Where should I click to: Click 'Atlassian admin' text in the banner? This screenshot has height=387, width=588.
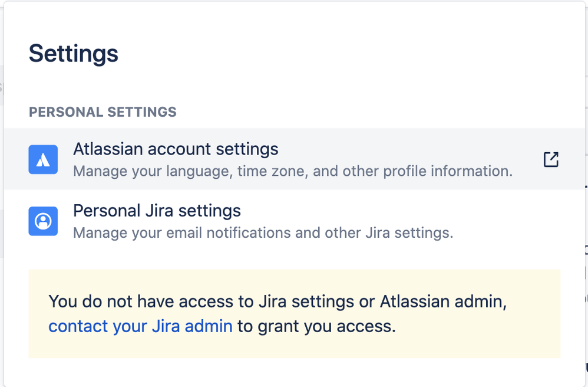point(443,301)
